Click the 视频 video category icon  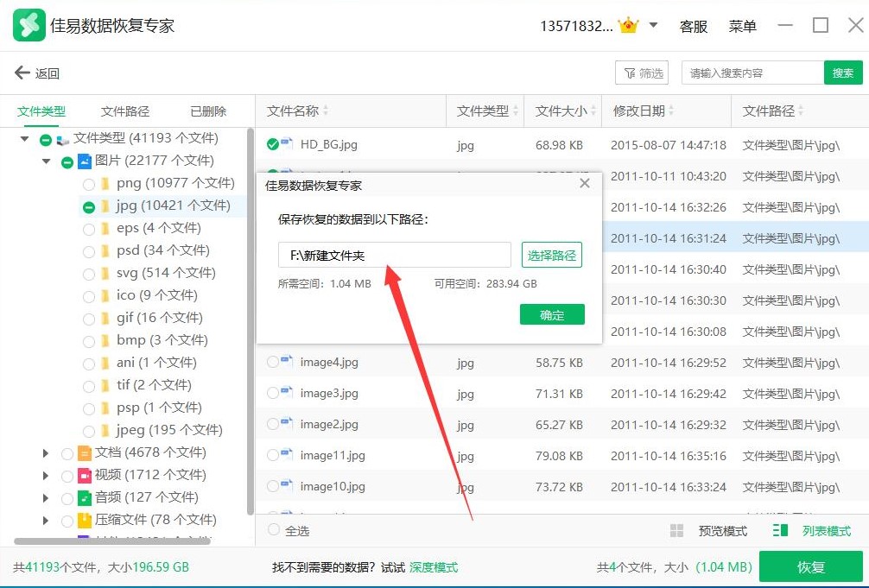[85, 475]
